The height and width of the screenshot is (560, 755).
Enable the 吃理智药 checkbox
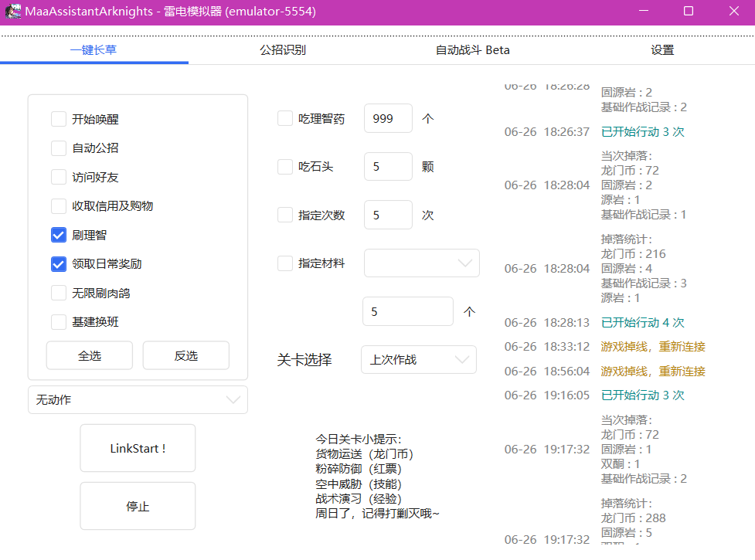tap(285, 118)
